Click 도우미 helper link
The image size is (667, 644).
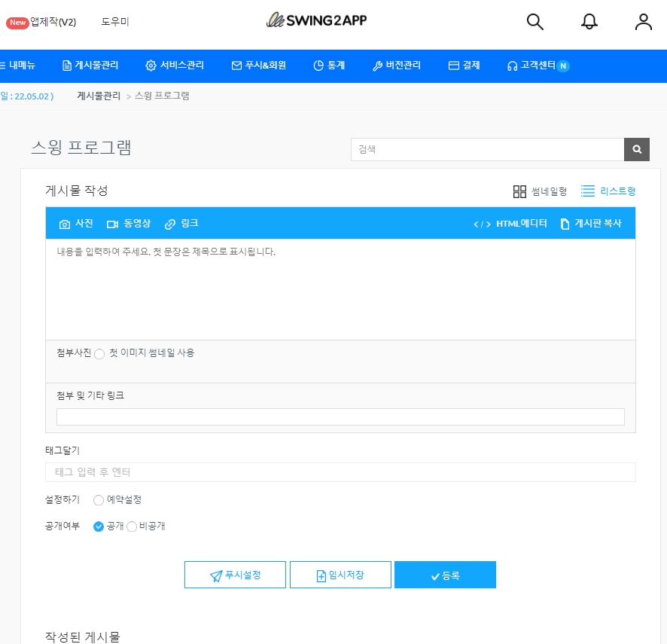coord(115,21)
